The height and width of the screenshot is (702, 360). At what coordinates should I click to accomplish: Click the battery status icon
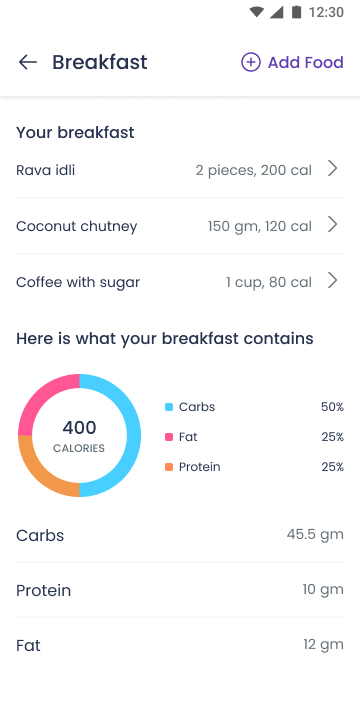296,12
